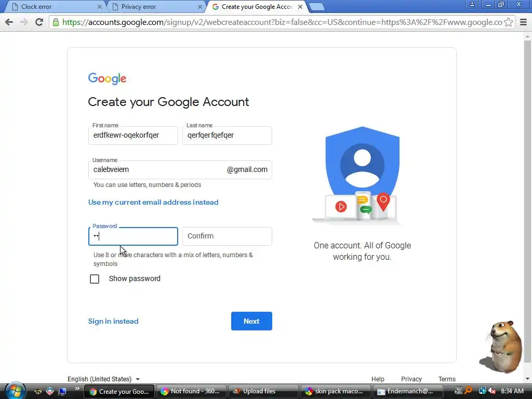The width and height of the screenshot is (532, 399).
Task: Go back using the browser back arrow
Action: click(x=9, y=22)
